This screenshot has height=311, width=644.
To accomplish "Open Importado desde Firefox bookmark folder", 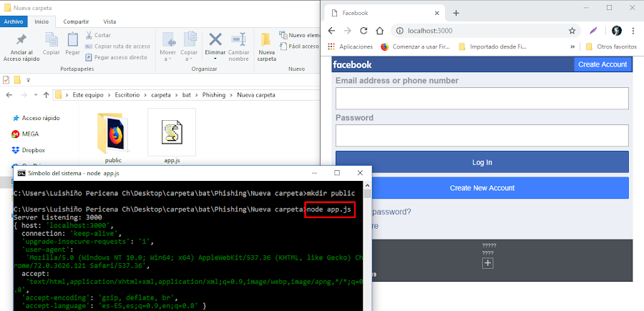I will 492,46.
